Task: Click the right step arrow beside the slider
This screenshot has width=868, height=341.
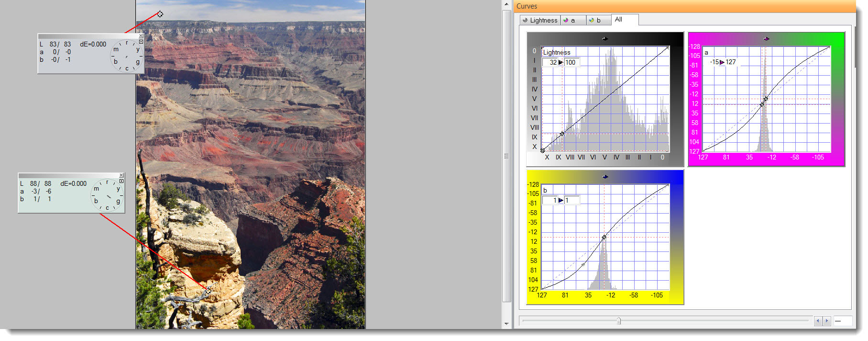Action: 826,321
